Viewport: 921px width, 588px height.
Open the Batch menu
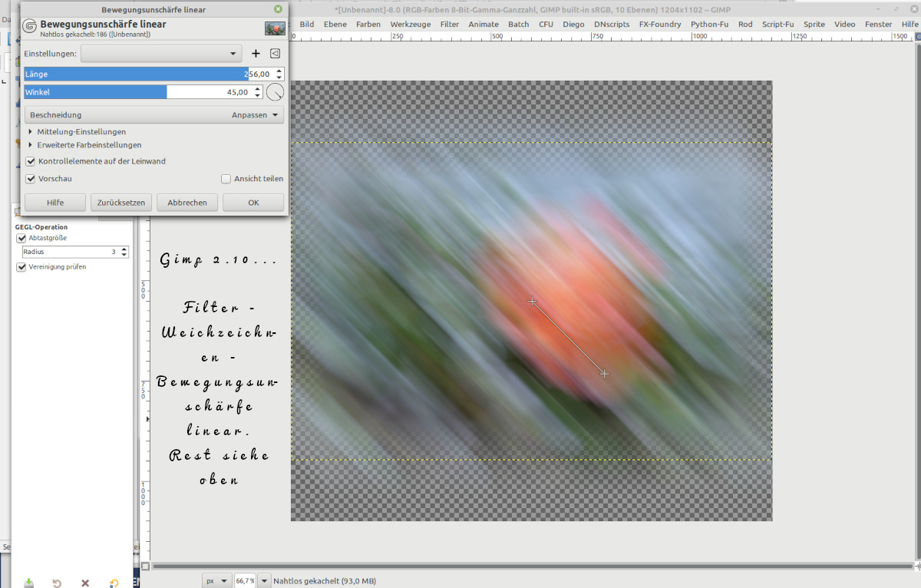tap(519, 24)
